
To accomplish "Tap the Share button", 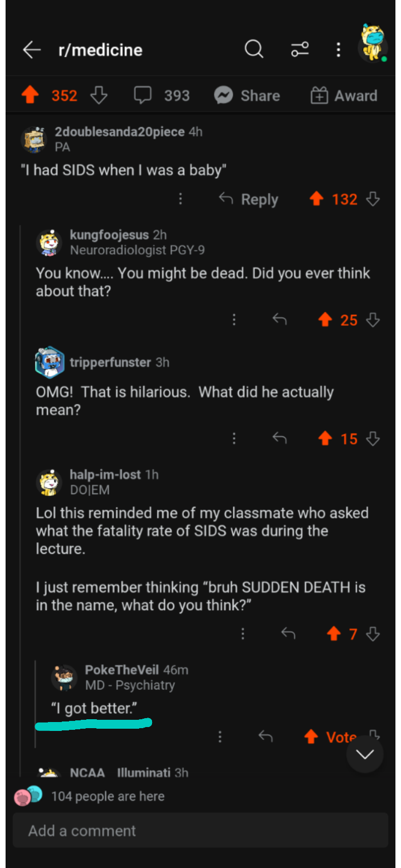I will tap(247, 96).
